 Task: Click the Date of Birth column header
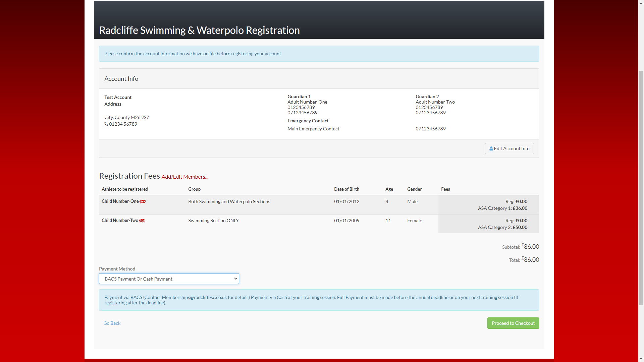click(x=346, y=189)
